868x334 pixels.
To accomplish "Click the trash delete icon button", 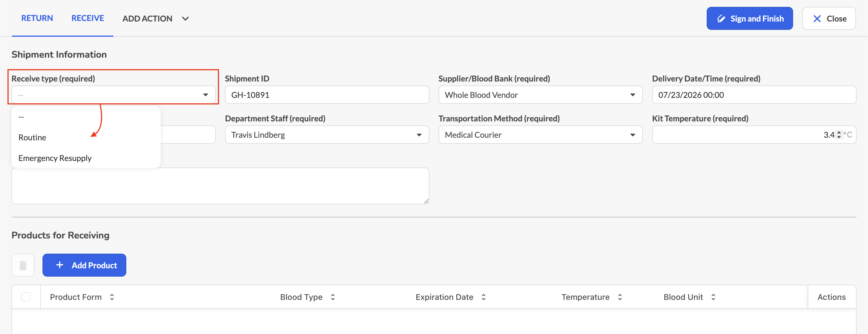I will pos(23,265).
